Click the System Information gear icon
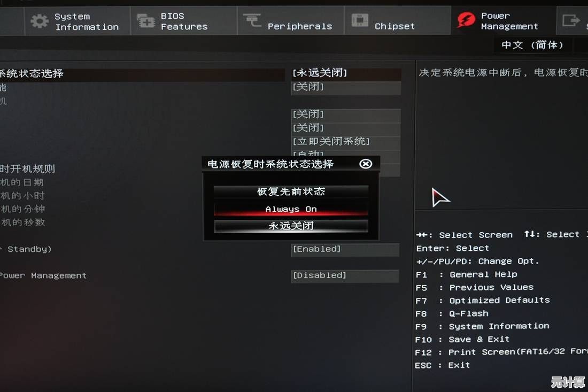 pyautogui.click(x=40, y=21)
